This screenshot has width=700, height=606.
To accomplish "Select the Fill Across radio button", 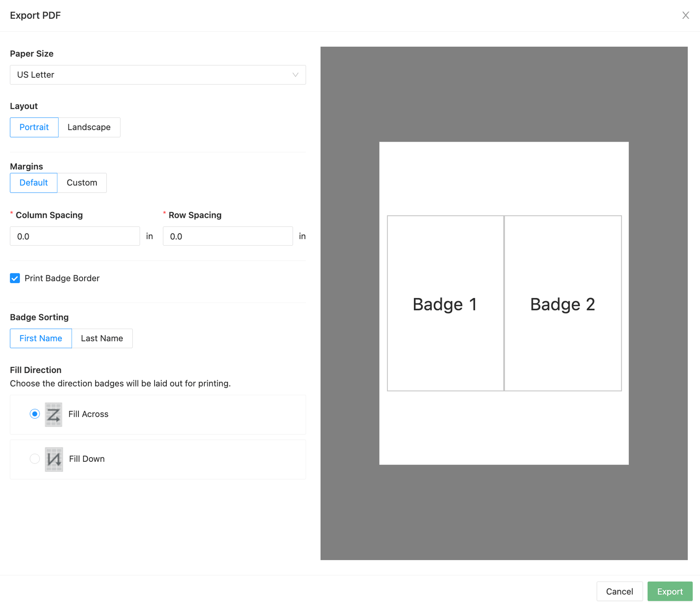I will (x=35, y=414).
